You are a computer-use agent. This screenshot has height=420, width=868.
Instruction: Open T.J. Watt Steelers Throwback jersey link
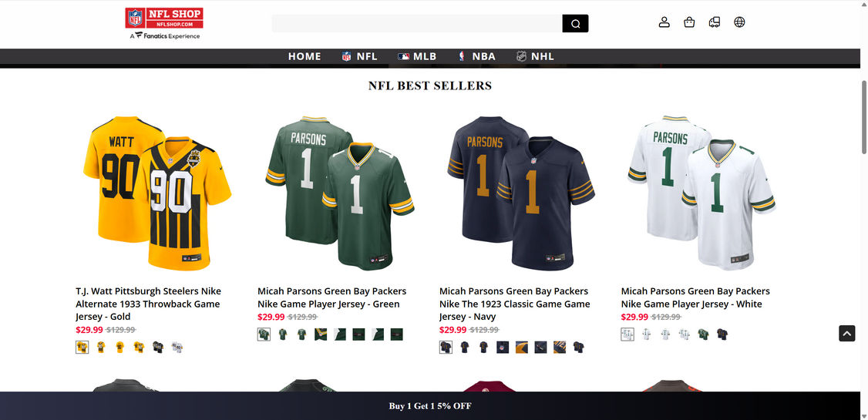coord(148,304)
